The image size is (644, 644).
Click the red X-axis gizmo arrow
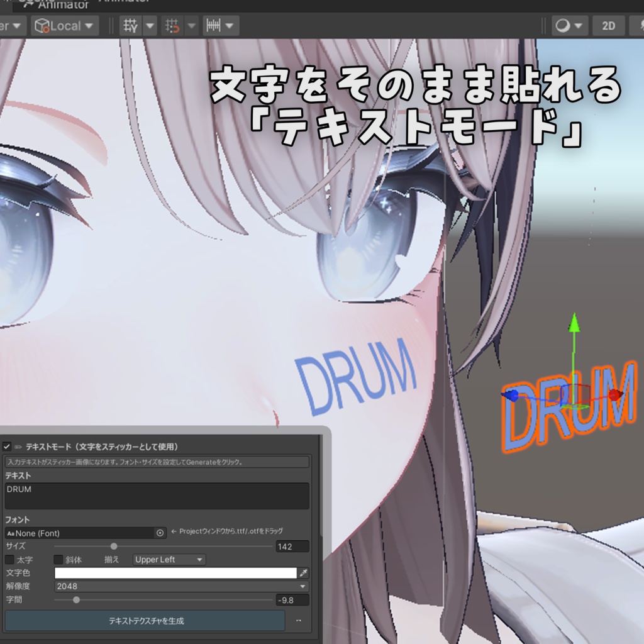(x=615, y=395)
